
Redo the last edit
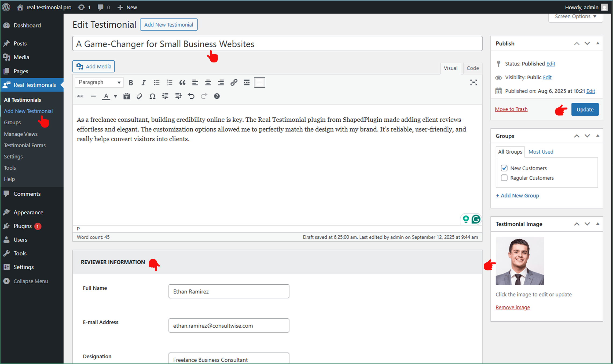click(x=204, y=96)
